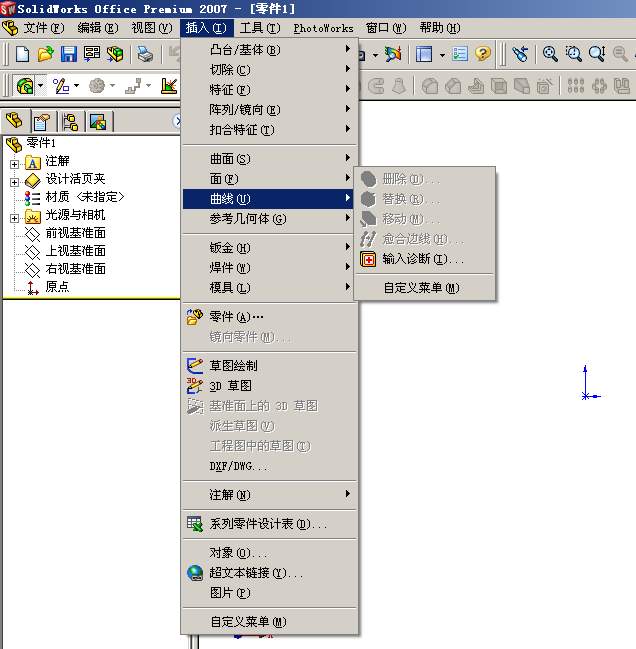The width and height of the screenshot is (636, 649).
Task: Open the 编辑(E) menu
Action: (x=98, y=28)
